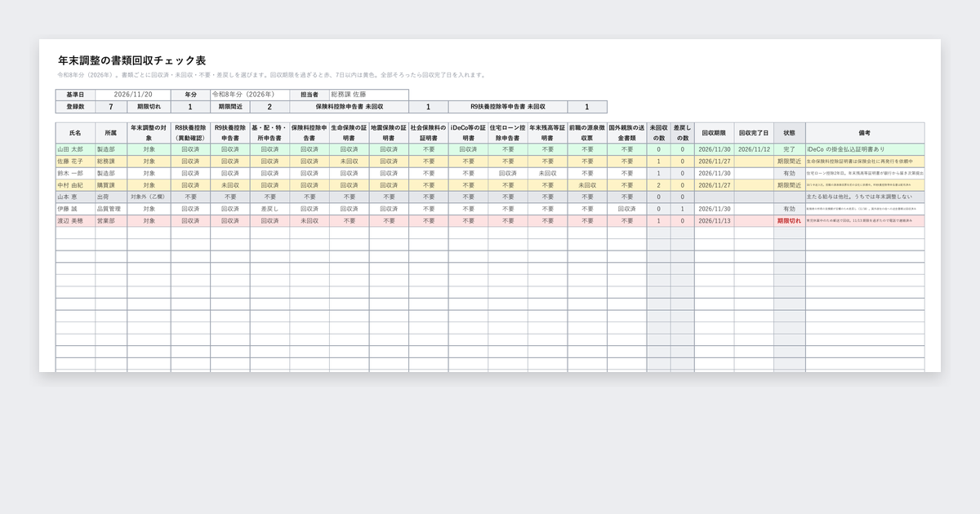This screenshot has width=980, height=514.
Task: Click the 出荷 department cell
Action: [x=111, y=197]
